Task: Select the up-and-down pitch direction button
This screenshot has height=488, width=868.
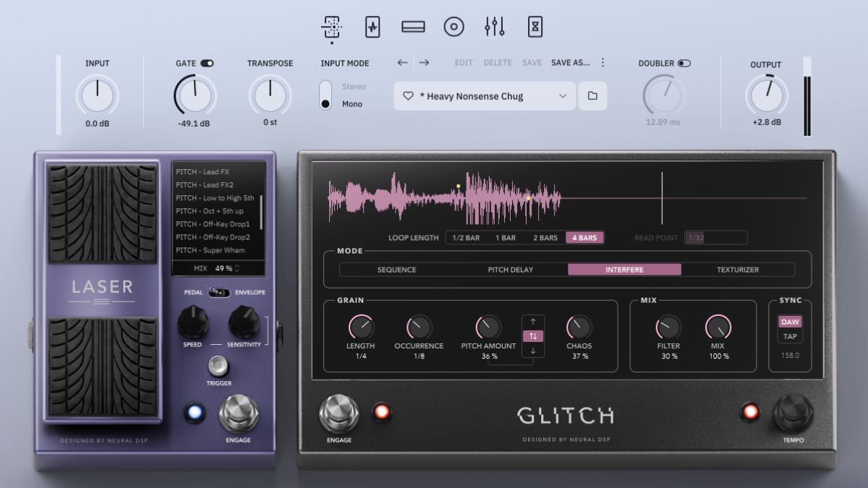Action: point(533,336)
